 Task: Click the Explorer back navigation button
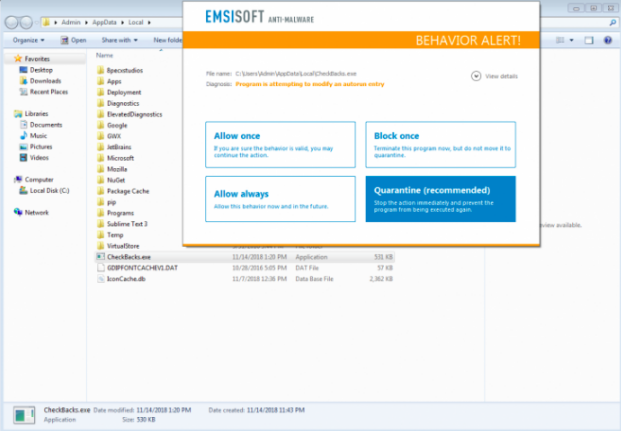coord(11,23)
